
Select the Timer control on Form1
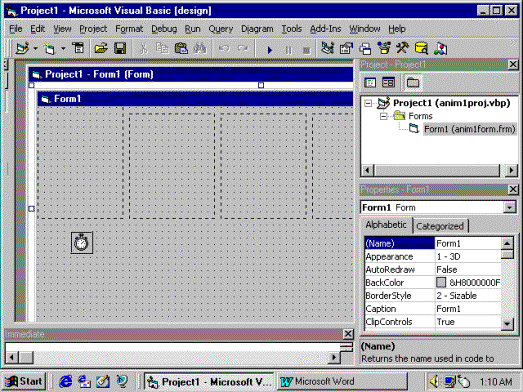[x=82, y=243]
